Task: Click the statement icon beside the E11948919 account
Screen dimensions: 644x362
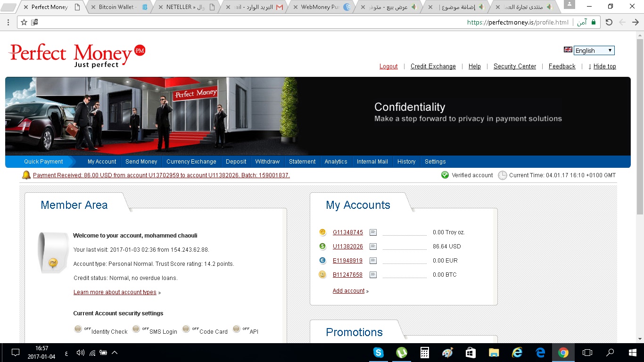Action: pyautogui.click(x=373, y=261)
